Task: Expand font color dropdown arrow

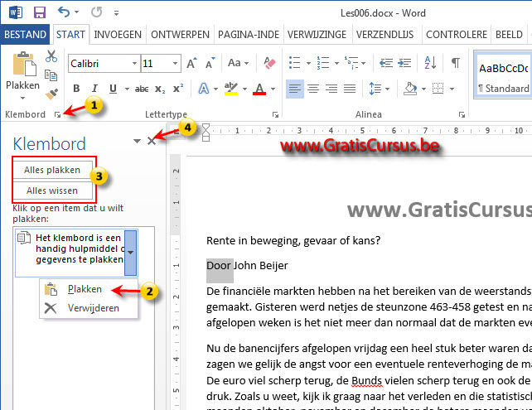Action: (x=273, y=89)
